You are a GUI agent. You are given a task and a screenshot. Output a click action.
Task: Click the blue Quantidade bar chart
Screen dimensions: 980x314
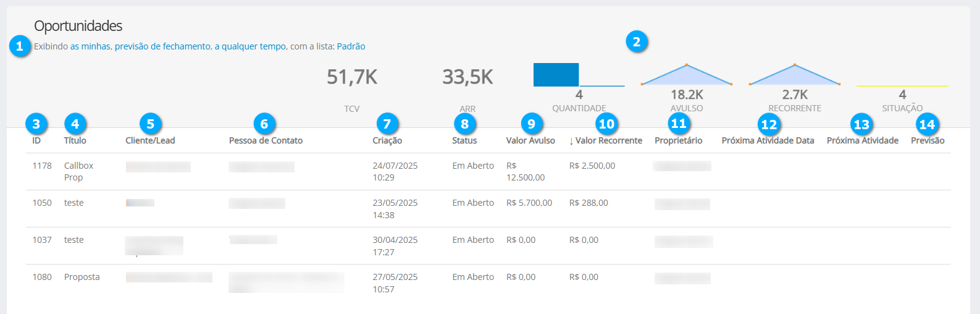[x=556, y=75]
